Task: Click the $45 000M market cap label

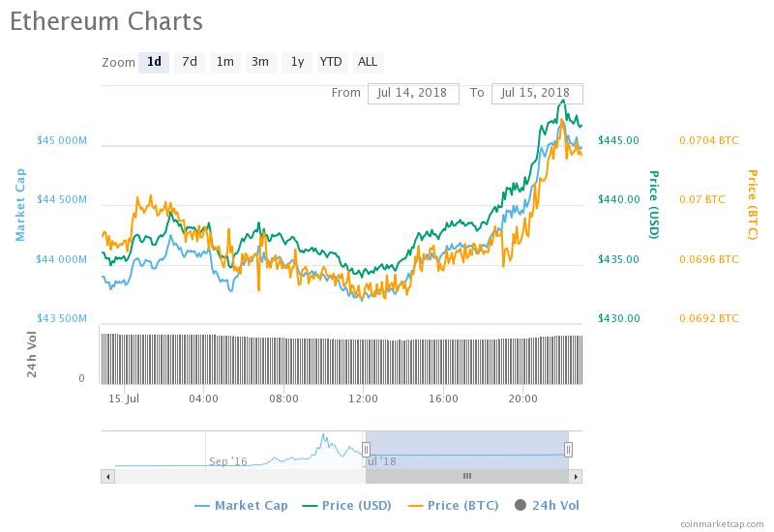Action: click(x=62, y=140)
